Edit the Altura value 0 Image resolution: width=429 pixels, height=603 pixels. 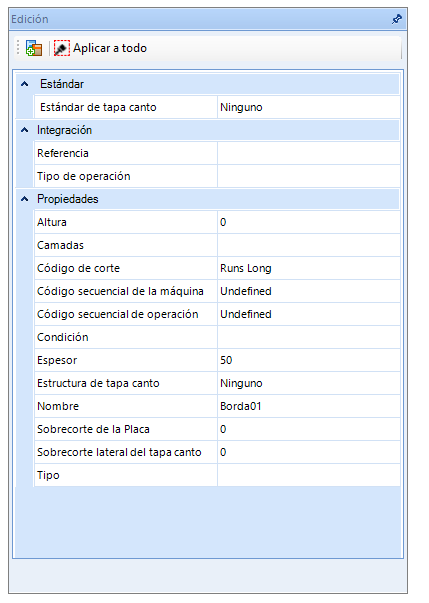309,222
